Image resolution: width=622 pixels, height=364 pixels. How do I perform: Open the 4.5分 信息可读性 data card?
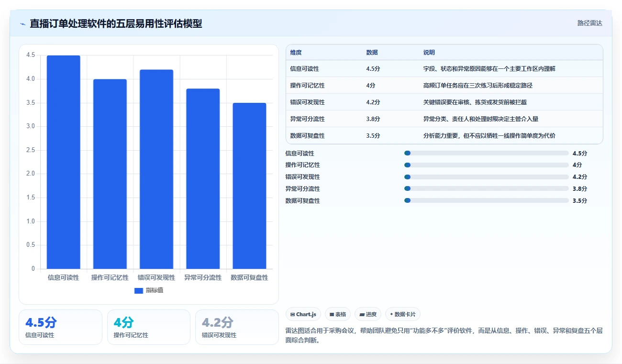click(60, 327)
